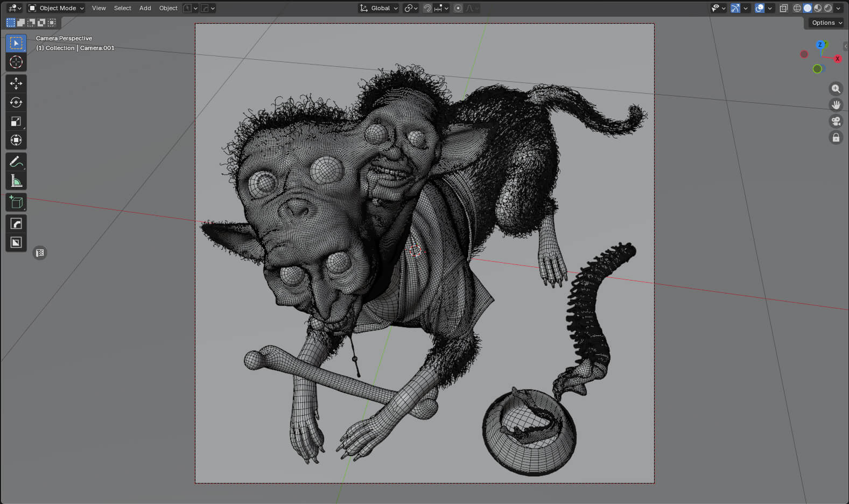Expand the Options dropdown

[826, 23]
